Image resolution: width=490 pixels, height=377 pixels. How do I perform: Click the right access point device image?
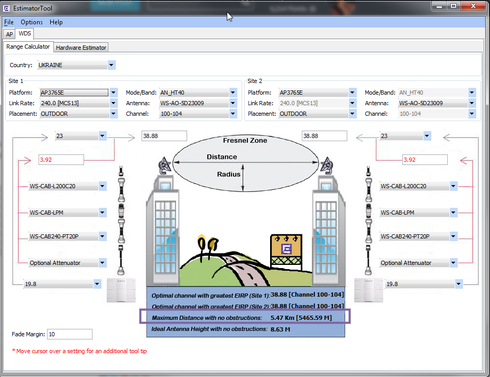pyautogui.click(x=368, y=290)
